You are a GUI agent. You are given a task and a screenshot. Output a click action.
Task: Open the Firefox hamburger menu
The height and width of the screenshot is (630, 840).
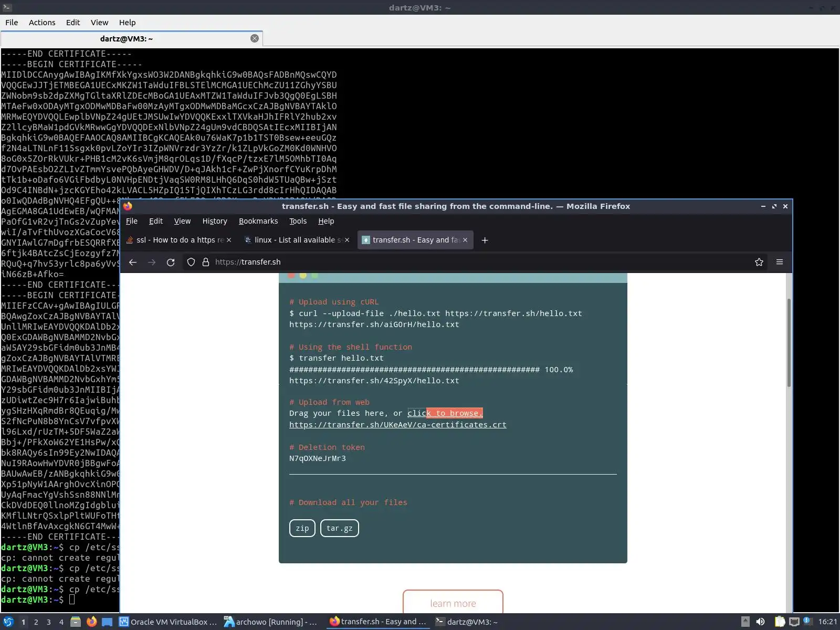[780, 262]
